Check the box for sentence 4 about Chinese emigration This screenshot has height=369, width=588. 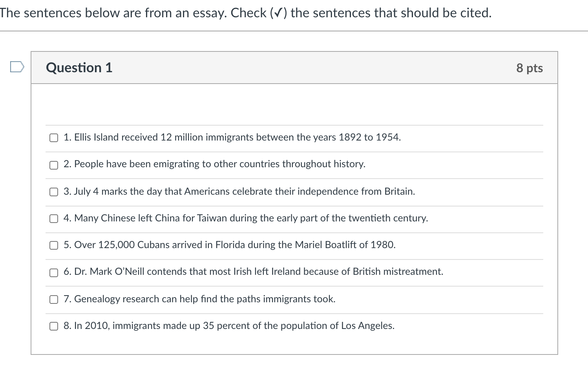[x=53, y=219]
